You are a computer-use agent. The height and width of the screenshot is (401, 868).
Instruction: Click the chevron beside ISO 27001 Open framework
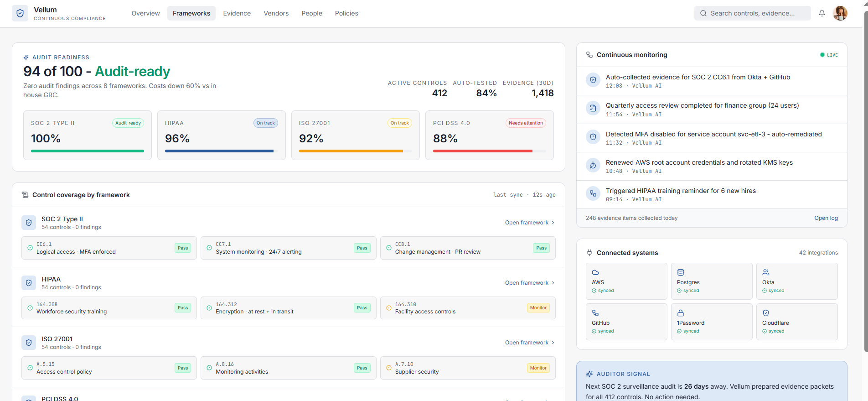[553, 343]
